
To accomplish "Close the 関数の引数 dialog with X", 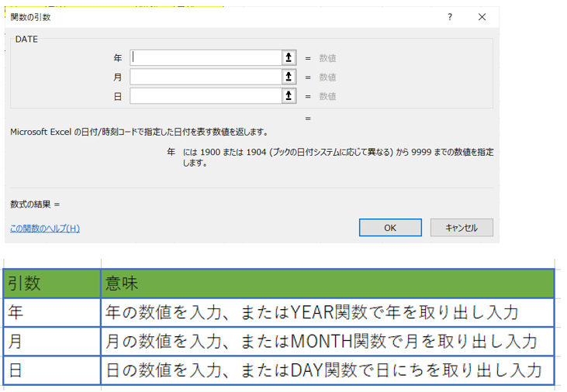I will 482,17.
